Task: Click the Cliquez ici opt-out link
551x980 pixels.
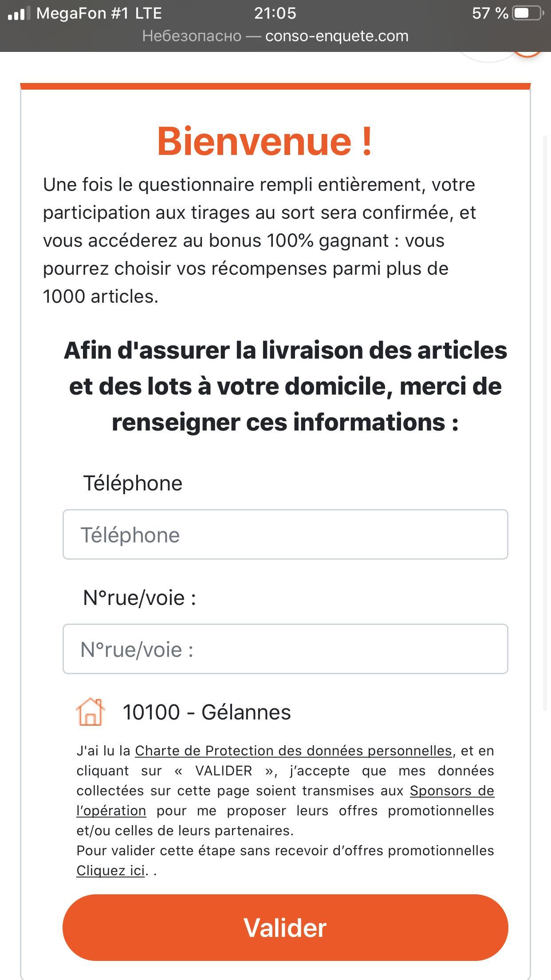Action: (x=110, y=871)
